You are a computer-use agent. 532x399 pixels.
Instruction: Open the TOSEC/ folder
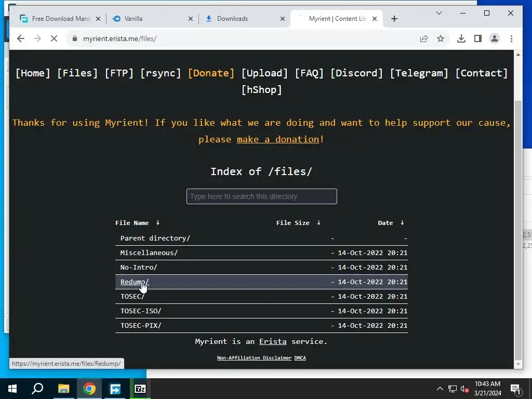coord(132,297)
